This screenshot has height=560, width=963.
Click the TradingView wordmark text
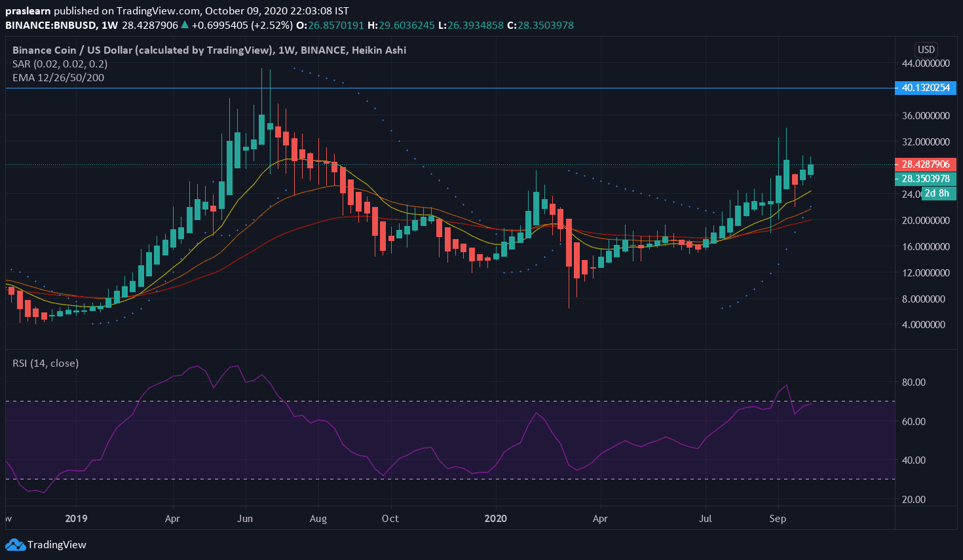tap(57, 544)
